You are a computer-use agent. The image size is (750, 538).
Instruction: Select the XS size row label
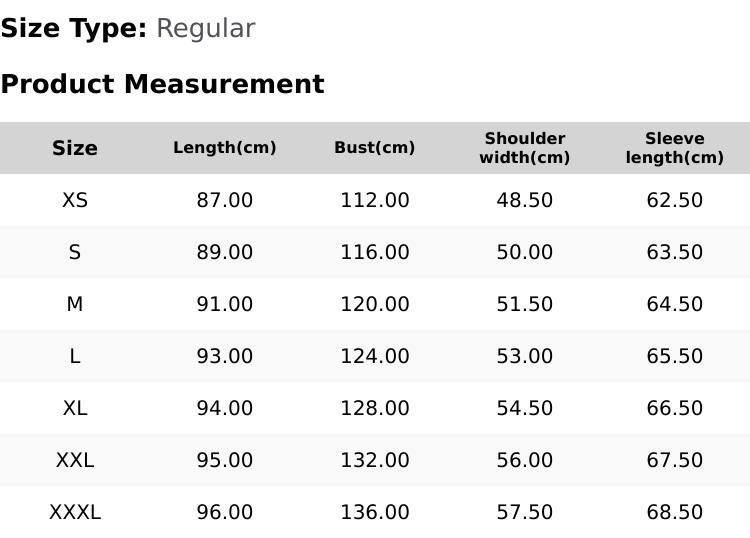pos(75,200)
